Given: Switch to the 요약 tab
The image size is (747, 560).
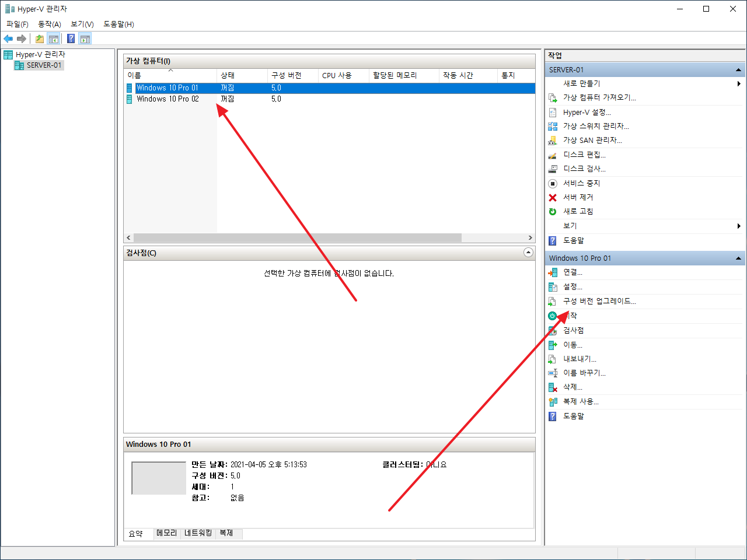Looking at the screenshot, I should pos(135,533).
